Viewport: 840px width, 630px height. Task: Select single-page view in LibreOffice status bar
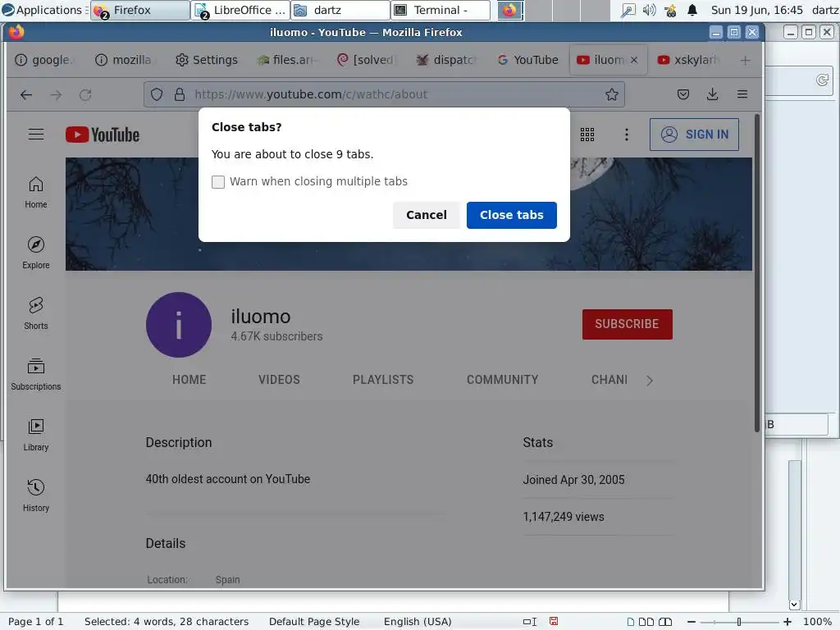coord(631,622)
